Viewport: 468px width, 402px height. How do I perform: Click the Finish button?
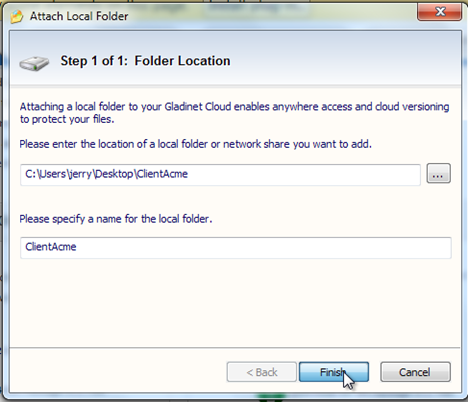(334, 372)
